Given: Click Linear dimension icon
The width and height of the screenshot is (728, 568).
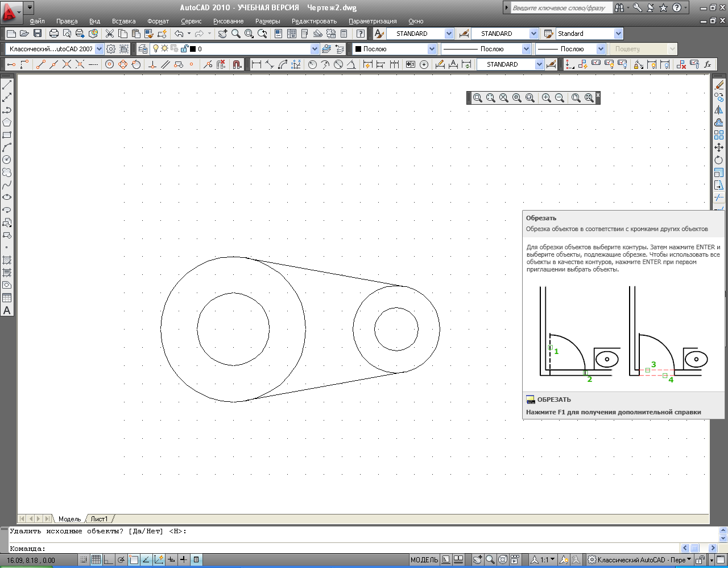Looking at the screenshot, I should (x=257, y=64).
